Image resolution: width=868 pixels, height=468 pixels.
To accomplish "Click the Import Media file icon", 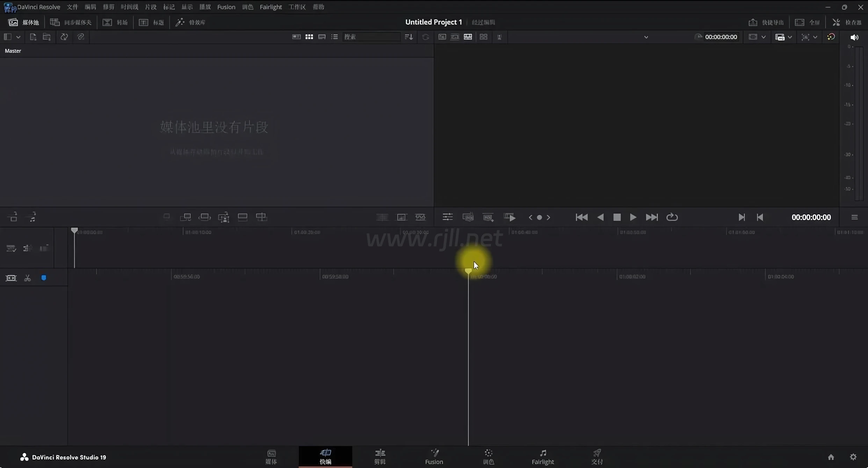I will [x=33, y=37].
